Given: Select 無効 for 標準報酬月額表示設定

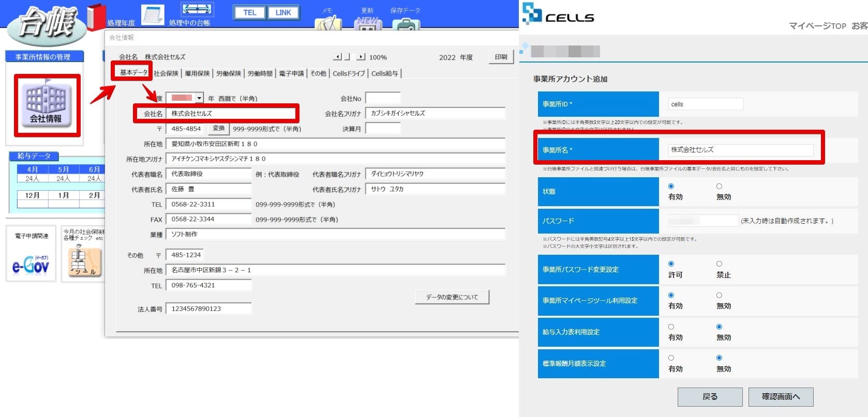Looking at the screenshot, I should (719, 358).
